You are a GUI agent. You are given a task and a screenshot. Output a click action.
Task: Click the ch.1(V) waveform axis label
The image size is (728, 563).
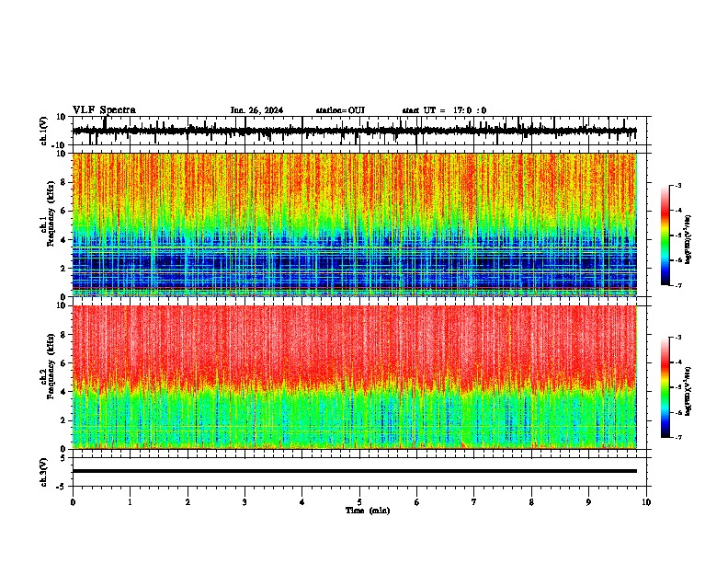tap(44, 131)
